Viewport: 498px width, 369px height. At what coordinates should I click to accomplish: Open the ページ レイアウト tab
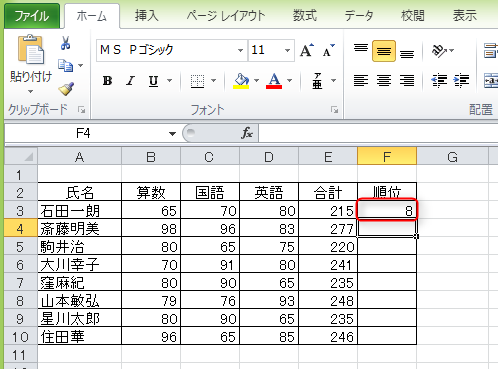tap(226, 16)
